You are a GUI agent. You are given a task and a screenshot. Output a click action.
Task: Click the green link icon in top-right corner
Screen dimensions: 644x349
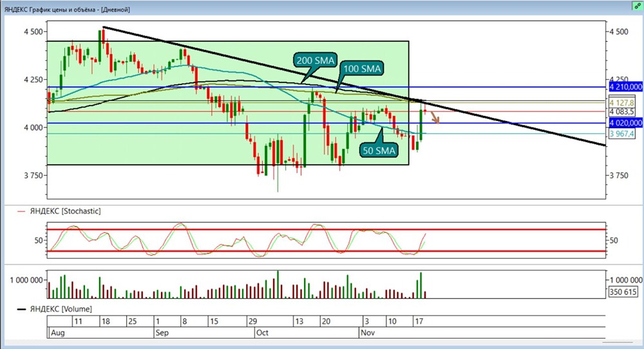(x=637, y=6)
